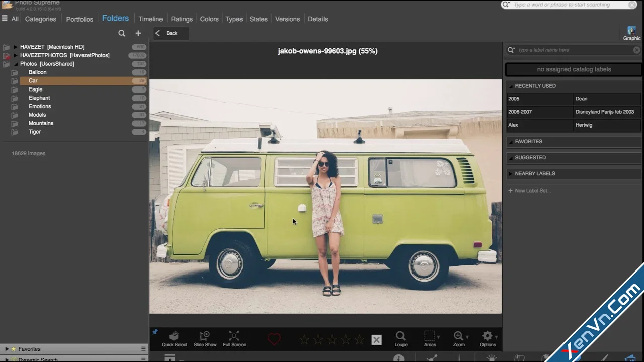Switch to the Timeline tab
The width and height of the screenshot is (644, 362).
[150, 19]
